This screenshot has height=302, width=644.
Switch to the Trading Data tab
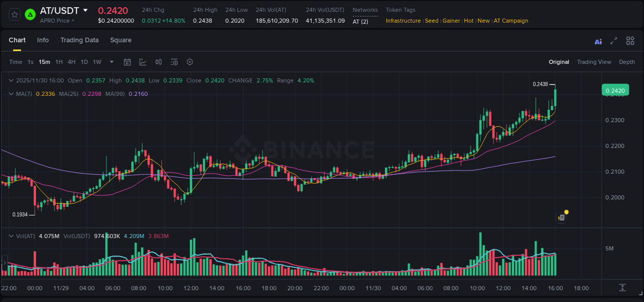pyautogui.click(x=79, y=40)
